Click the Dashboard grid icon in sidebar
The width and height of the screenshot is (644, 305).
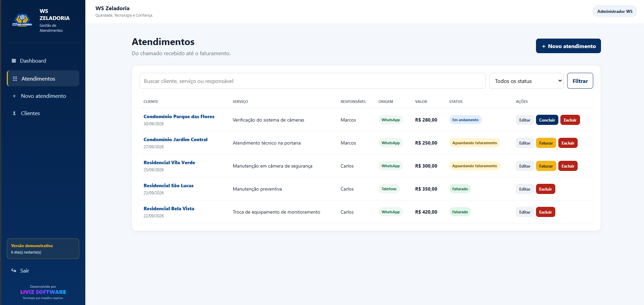(14, 61)
